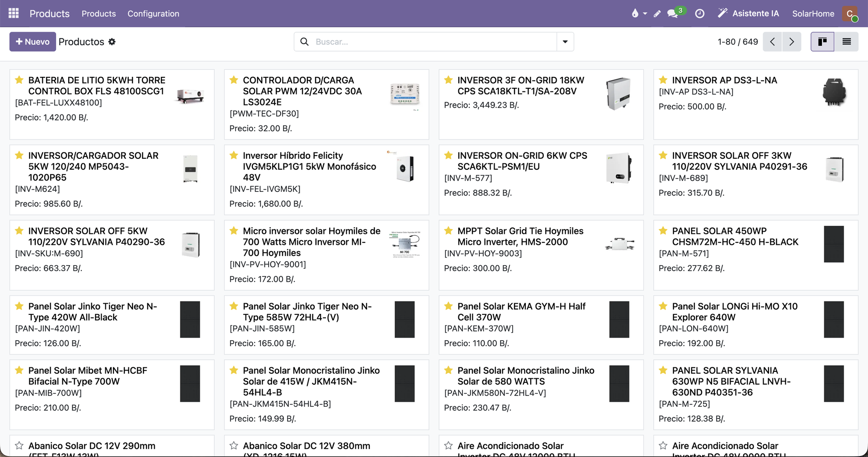Image resolution: width=868 pixels, height=457 pixels.
Task: Click the INVERSOR 3F ON-GRID 18KW product image
Action: point(619,94)
